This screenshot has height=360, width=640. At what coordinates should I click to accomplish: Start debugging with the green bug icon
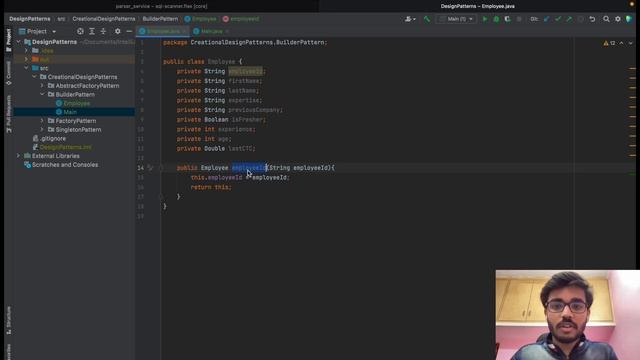coord(496,19)
